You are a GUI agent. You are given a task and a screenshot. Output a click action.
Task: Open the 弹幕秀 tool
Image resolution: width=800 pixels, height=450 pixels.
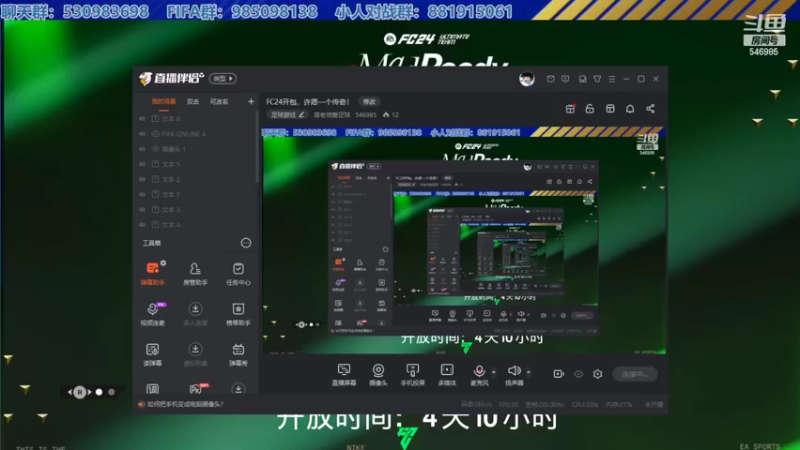pos(238,354)
